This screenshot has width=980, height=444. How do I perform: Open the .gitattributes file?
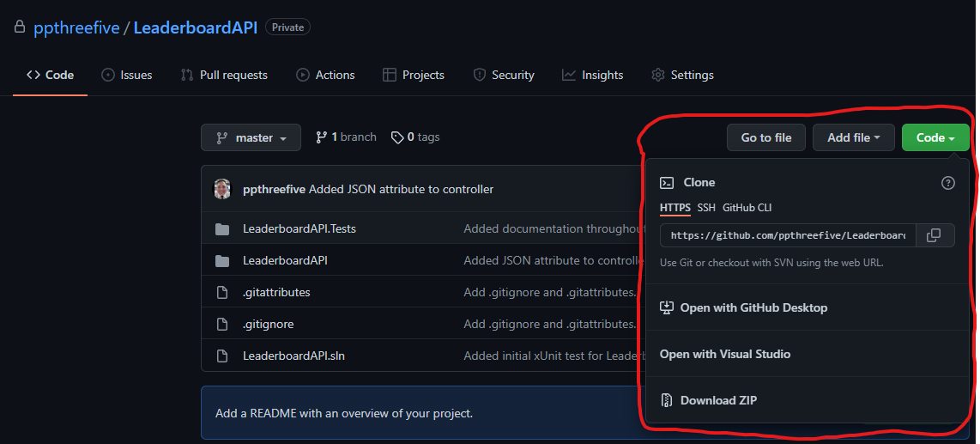pyautogui.click(x=276, y=293)
